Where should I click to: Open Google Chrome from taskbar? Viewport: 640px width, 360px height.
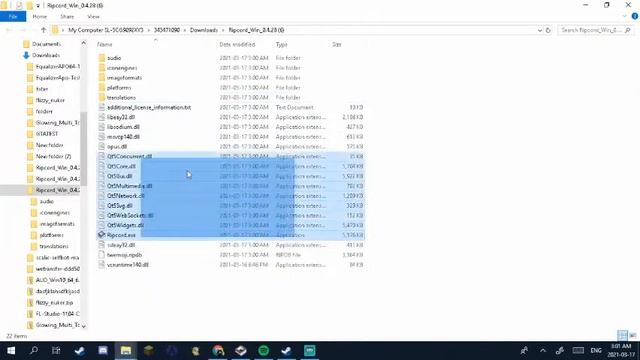[218, 351]
